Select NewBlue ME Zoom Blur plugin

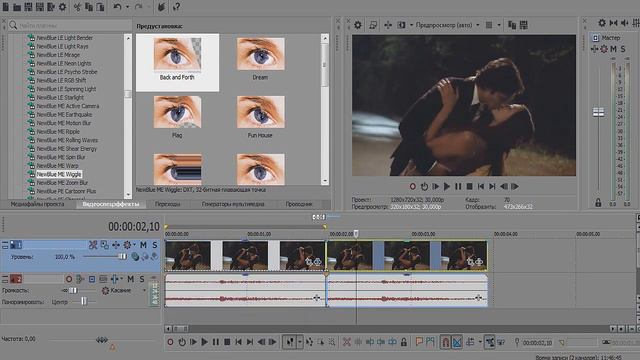[x=62, y=183]
